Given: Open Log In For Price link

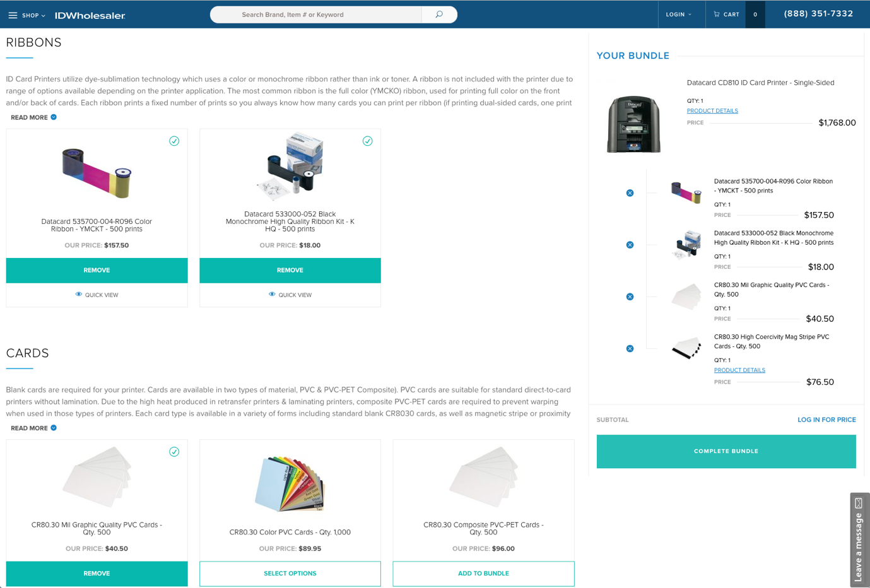Looking at the screenshot, I should point(826,420).
